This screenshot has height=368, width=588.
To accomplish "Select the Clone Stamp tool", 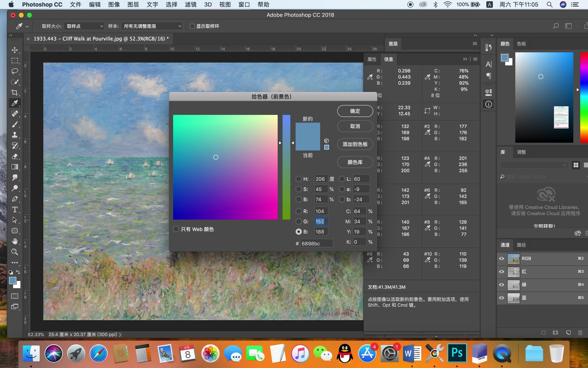I will [x=14, y=135].
